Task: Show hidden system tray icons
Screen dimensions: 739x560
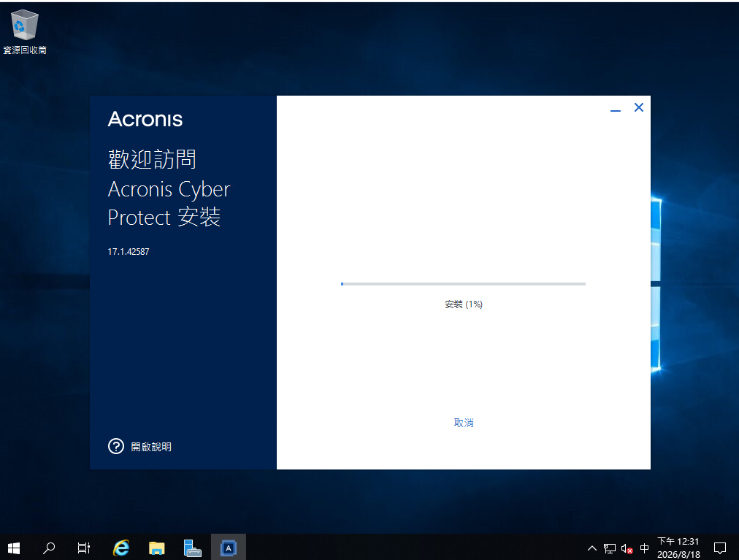Action: pos(592,548)
